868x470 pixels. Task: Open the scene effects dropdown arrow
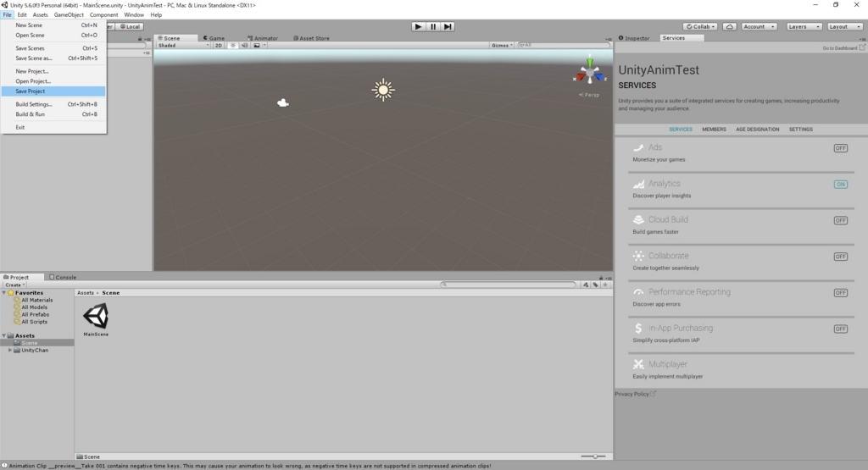(264, 46)
